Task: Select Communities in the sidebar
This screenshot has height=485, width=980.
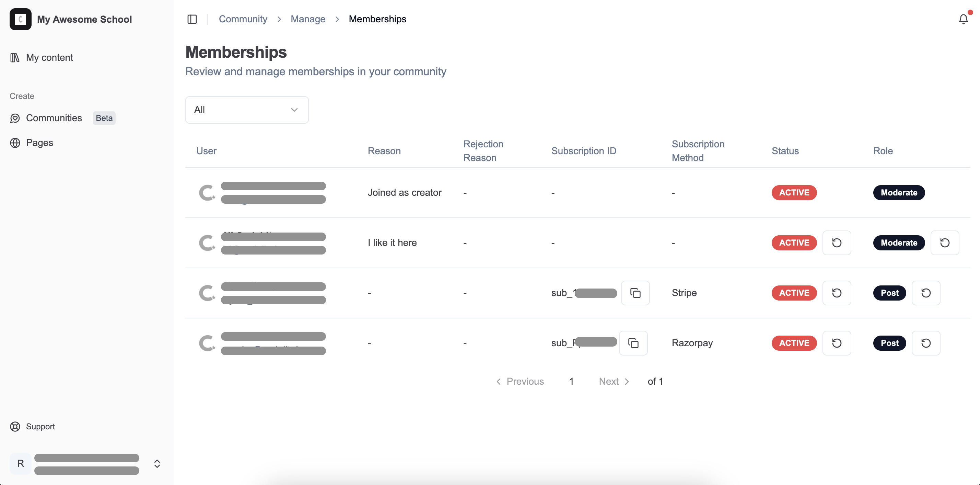Action: click(54, 118)
